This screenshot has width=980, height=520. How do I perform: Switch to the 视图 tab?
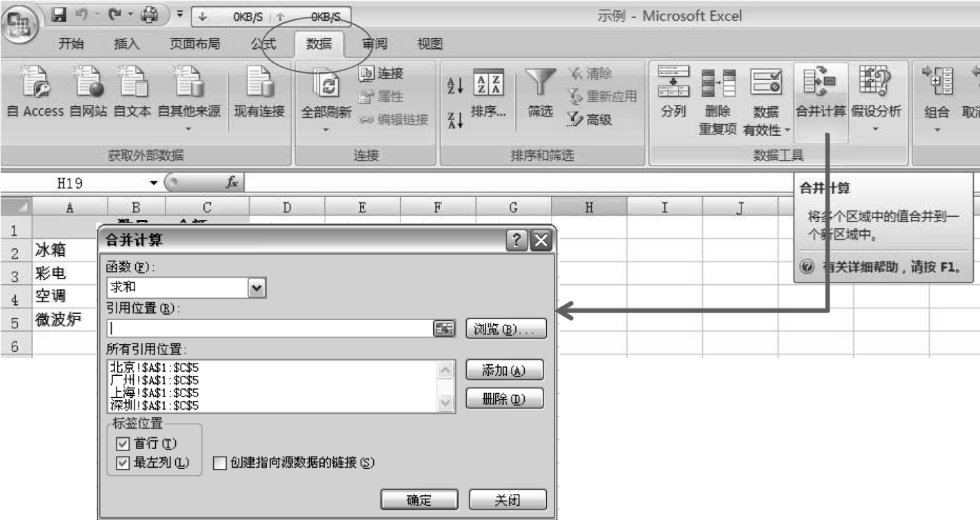click(x=431, y=44)
